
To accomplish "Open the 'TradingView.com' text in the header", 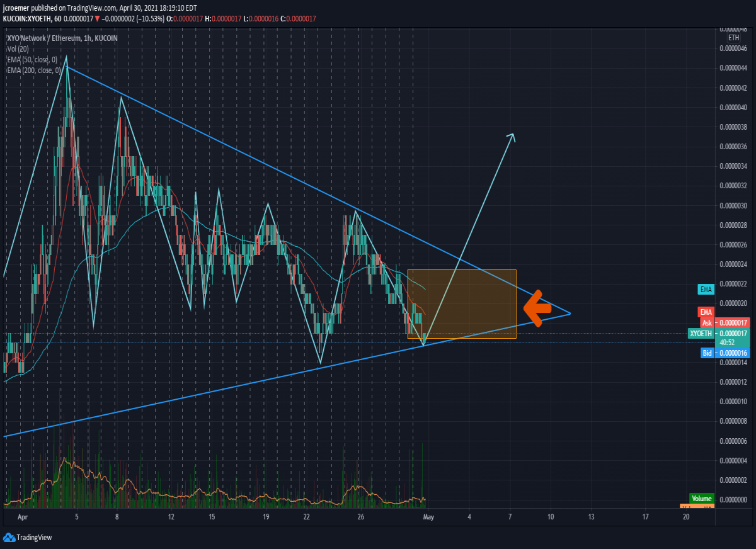I will pyautogui.click(x=91, y=8).
